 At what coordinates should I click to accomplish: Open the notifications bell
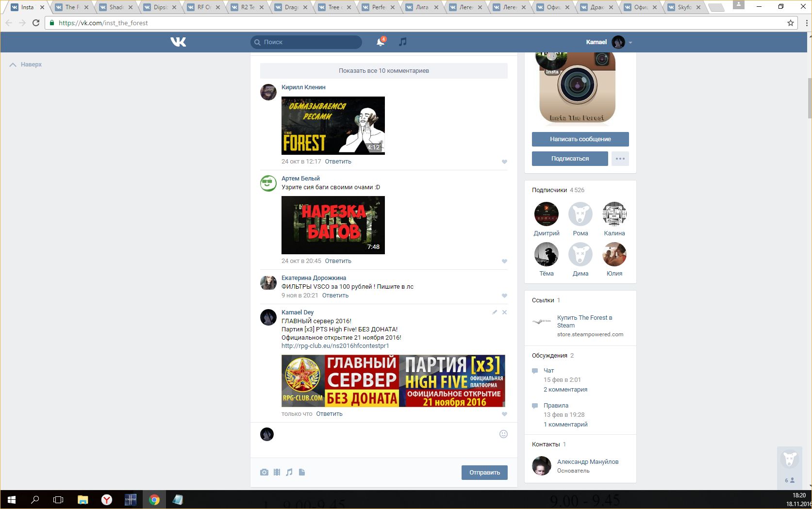pyautogui.click(x=381, y=42)
